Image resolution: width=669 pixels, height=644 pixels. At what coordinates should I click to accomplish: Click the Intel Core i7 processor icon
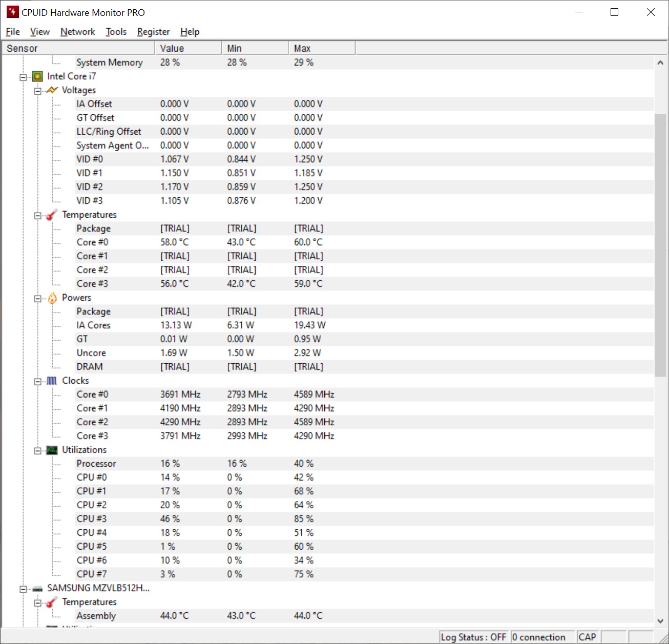(37, 76)
